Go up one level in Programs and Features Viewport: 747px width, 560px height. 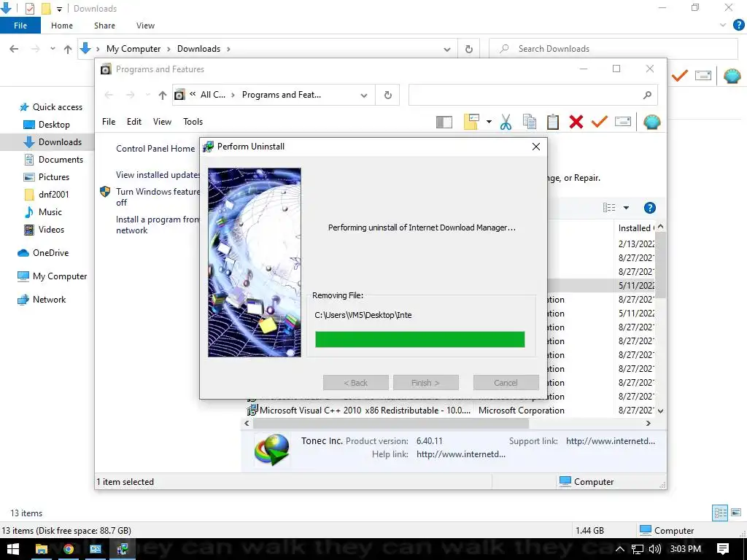tap(163, 95)
